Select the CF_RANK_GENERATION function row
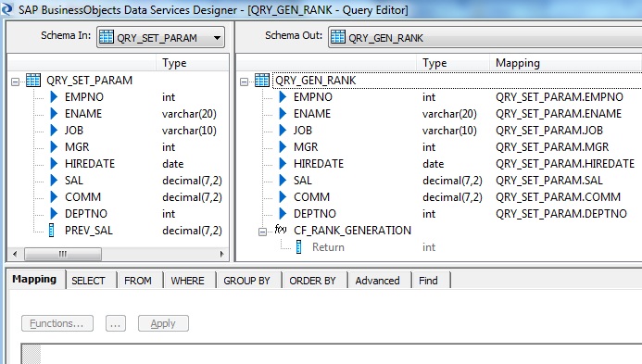Viewport: 642px width, 364px height. (352, 231)
